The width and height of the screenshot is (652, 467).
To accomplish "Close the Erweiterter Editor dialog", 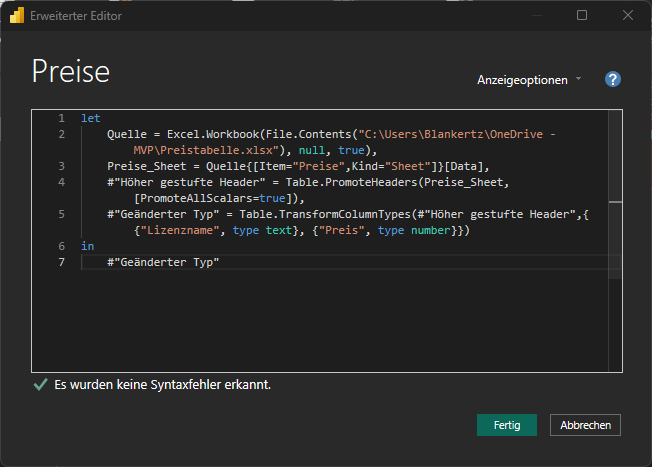I will coord(627,15).
